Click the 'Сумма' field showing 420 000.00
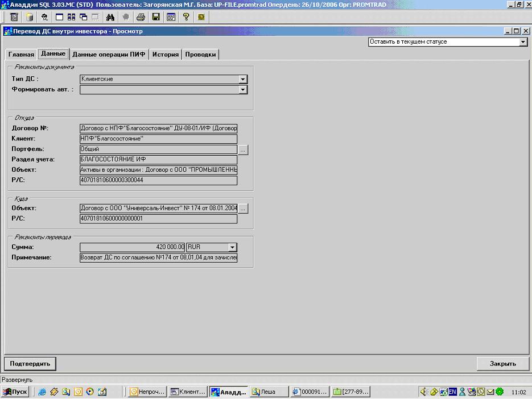 (133, 247)
